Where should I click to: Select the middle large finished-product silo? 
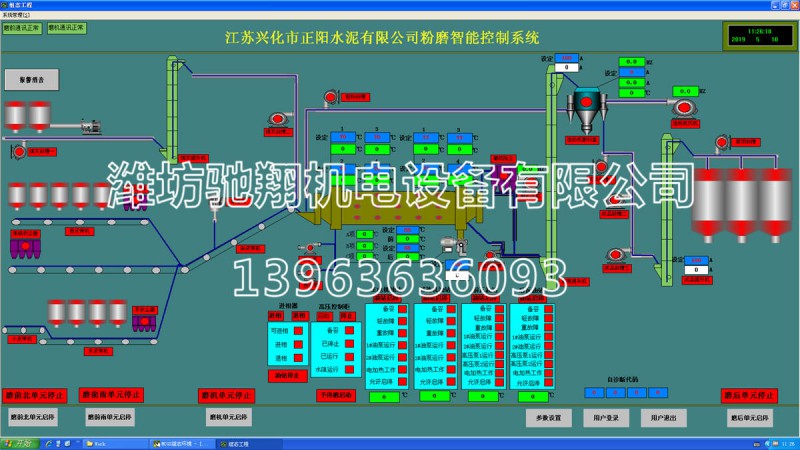click(741, 207)
